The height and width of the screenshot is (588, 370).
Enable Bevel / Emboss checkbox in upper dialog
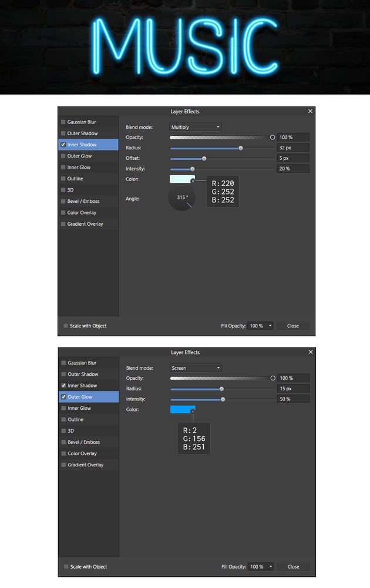coord(63,201)
